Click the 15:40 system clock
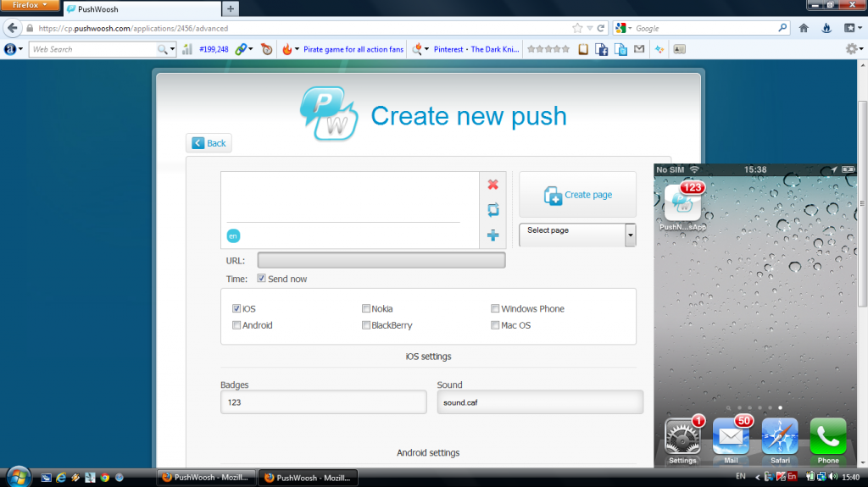 [851, 477]
